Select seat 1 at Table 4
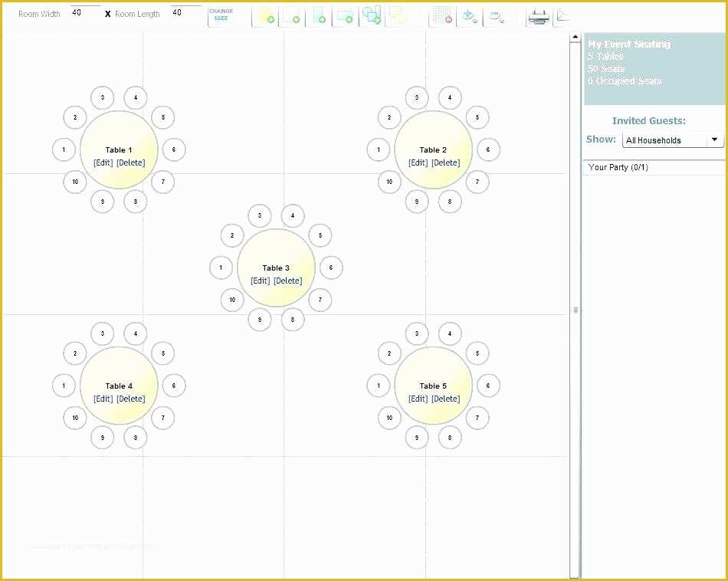This screenshot has height=581, width=728. coord(64,386)
